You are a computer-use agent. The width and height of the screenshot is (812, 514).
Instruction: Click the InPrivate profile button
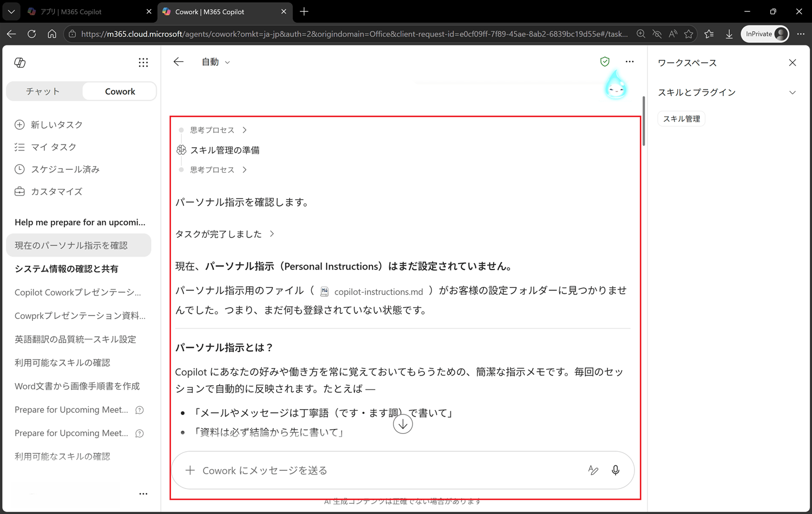tap(765, 34)
